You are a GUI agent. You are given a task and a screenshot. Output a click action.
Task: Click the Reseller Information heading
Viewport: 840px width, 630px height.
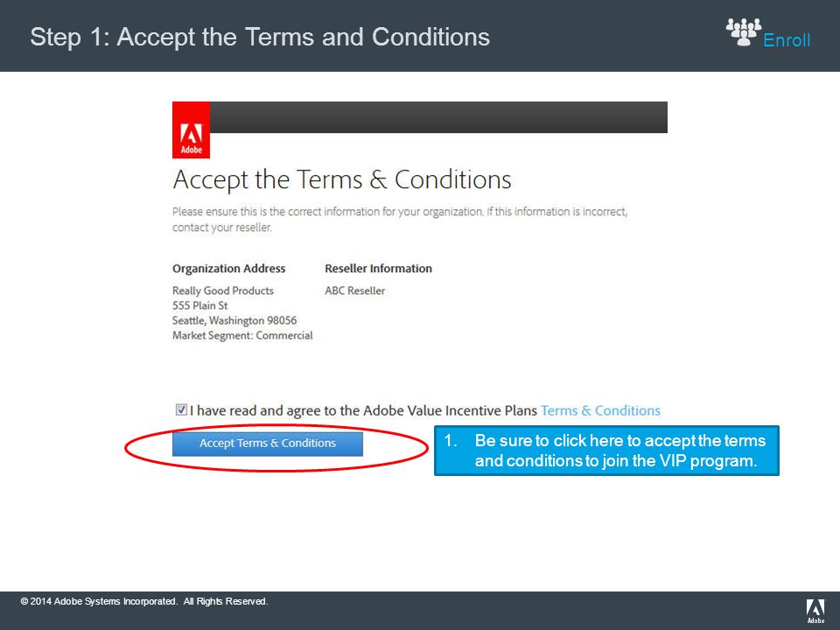(x=378, y=269)
